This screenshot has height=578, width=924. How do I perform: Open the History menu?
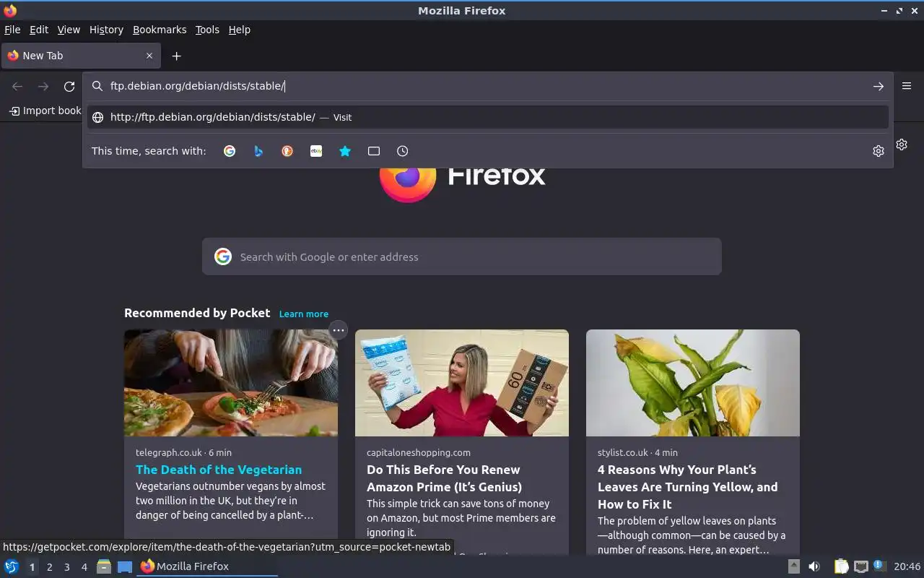106,30
